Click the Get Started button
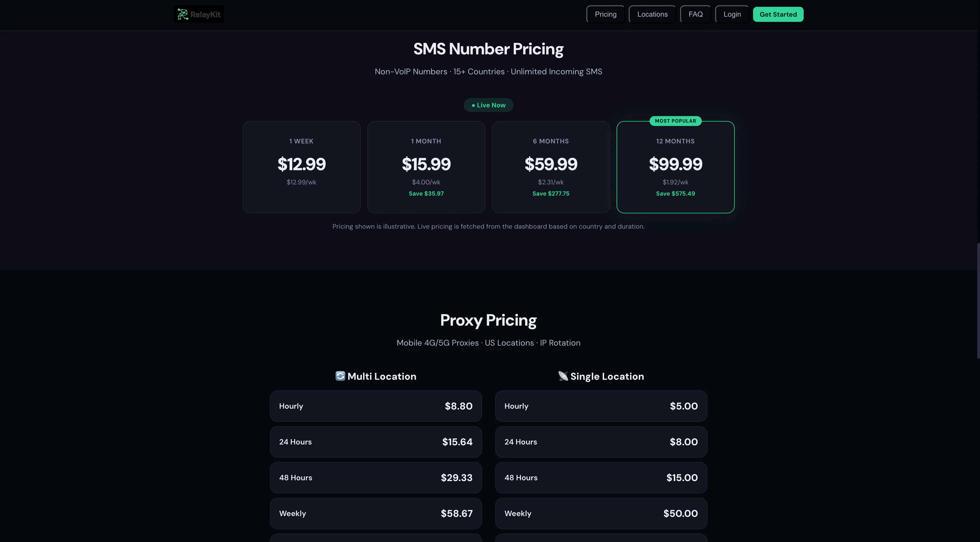 778,14
